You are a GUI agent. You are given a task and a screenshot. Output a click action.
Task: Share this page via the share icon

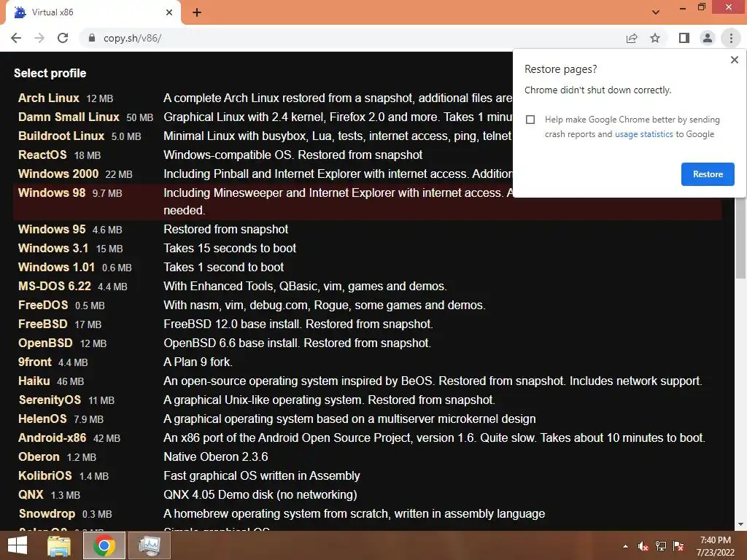coord(632,38)
